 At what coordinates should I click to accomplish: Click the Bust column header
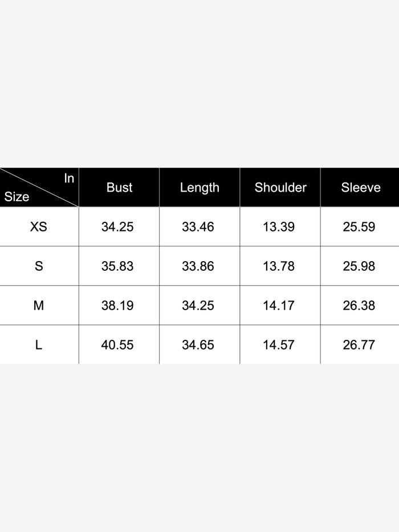(x=119, y=188)
